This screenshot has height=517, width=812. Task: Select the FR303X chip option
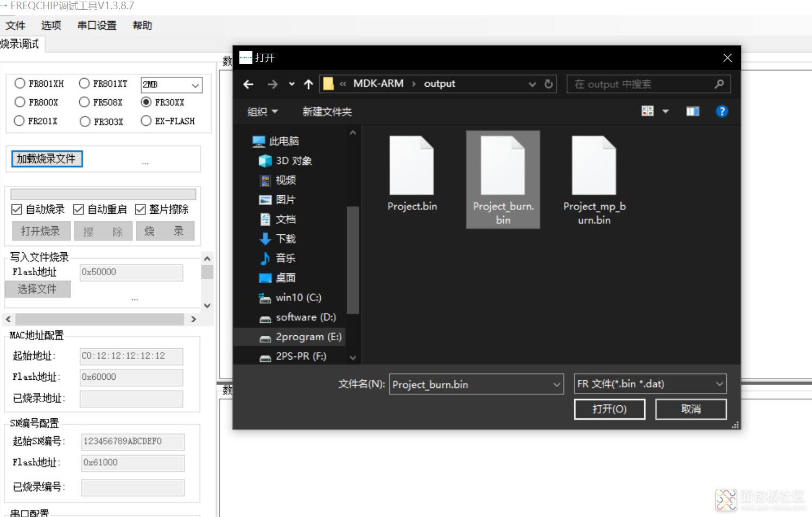tap(101, 122)
